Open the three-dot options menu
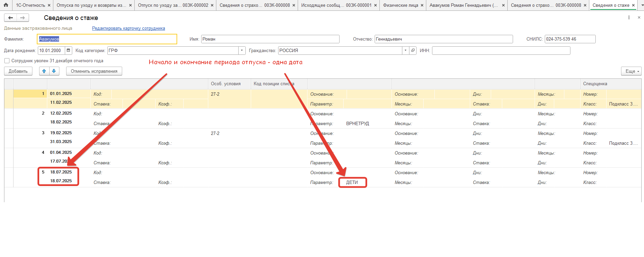This screenshot has height=257, width=644. (629, 18)
